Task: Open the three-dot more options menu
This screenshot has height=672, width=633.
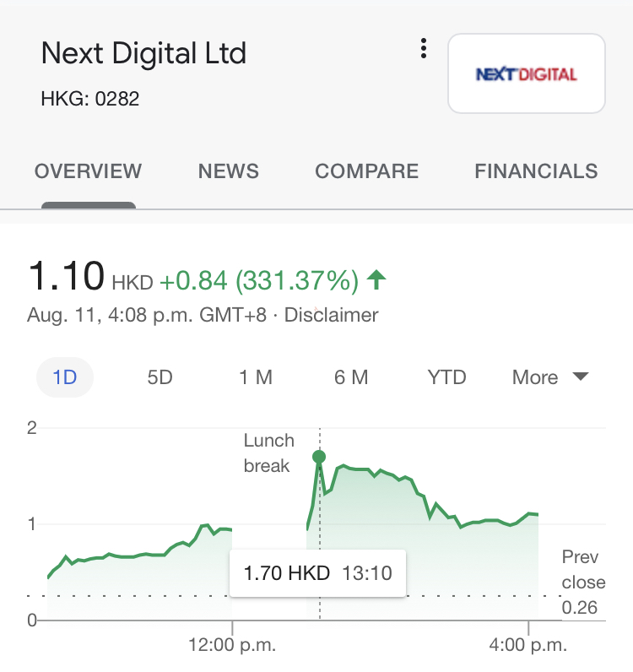Action: pos(424,49)
